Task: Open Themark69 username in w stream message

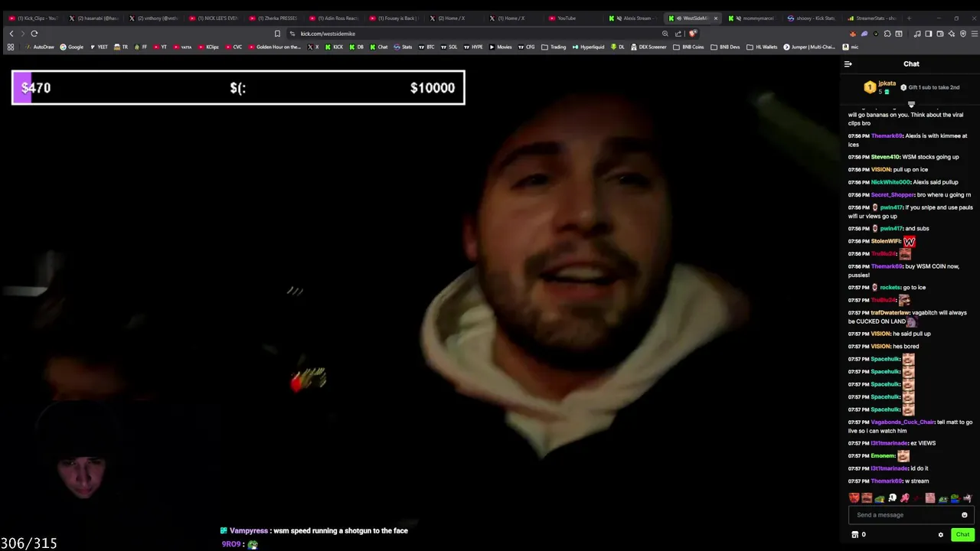Action: coord(887,481)
